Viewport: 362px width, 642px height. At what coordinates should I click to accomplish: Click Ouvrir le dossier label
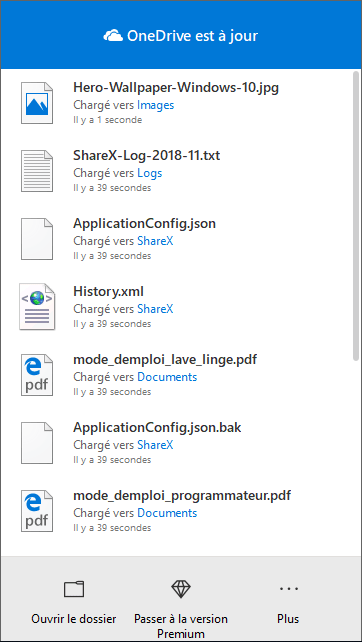pos(74,618)
